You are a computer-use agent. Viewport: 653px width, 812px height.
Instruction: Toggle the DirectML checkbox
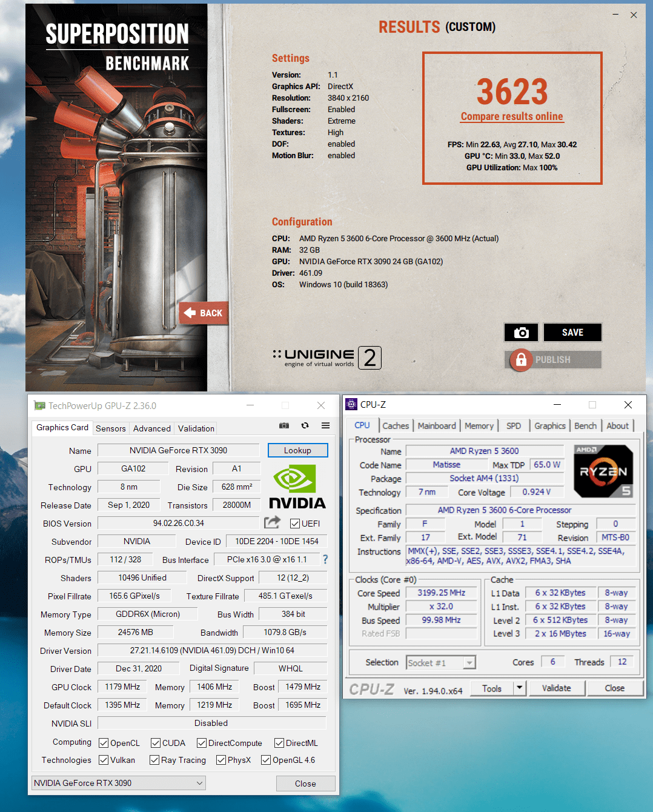pyautogui.click(x=279, y=743)
